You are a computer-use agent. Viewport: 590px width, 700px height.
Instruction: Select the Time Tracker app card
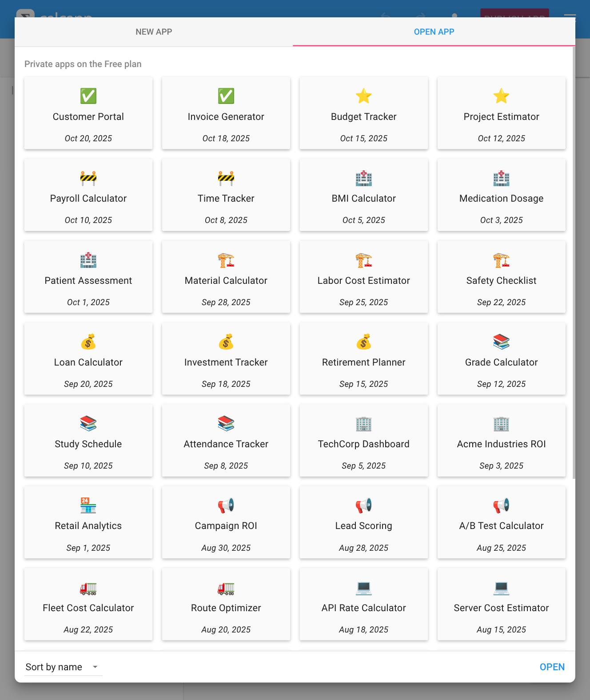tap(226, 195)
